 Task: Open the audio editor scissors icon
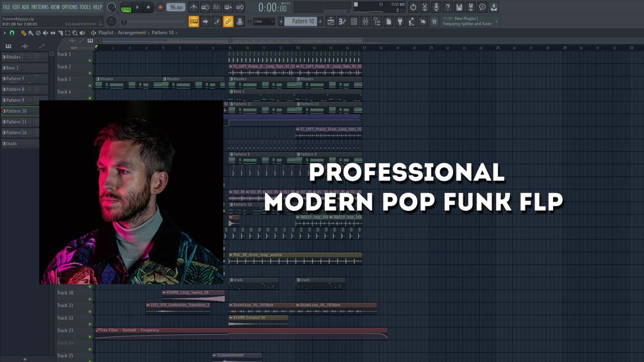(x=425, y=7)
